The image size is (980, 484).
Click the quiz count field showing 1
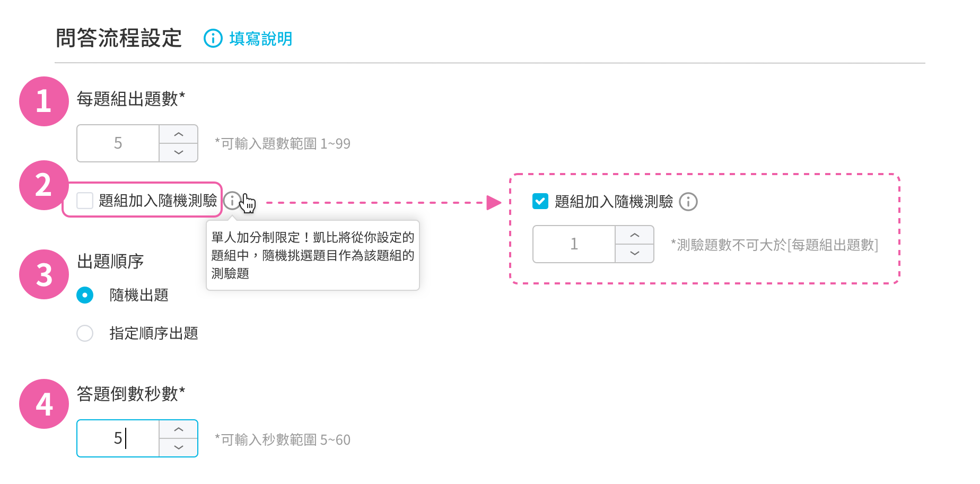point(574,244)
